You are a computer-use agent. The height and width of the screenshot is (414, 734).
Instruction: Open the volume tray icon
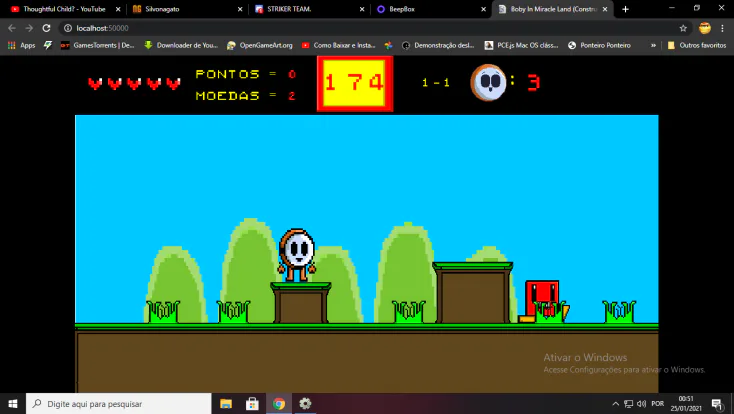[x=641, y=404]
